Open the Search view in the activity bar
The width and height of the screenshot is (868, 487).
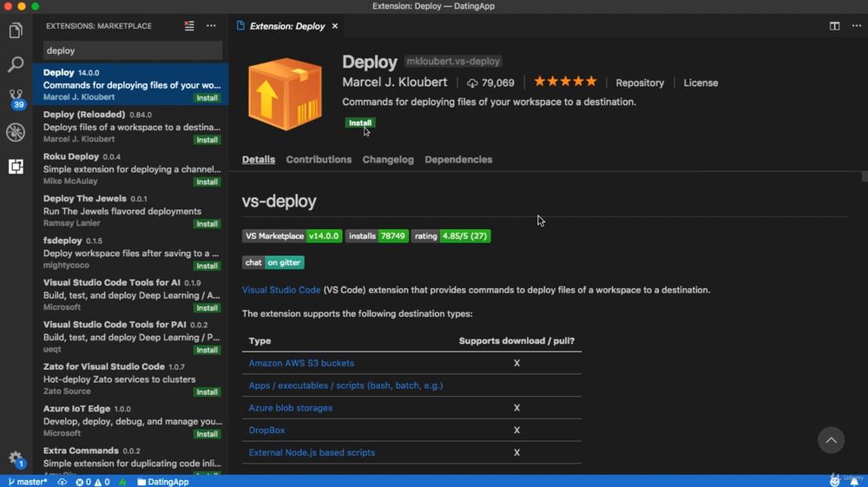[16, 64]
